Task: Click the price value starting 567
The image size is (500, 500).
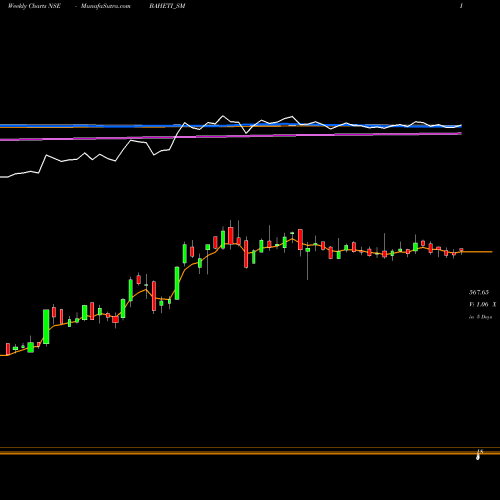Action: pyautogui.click(x=479, y=292)
